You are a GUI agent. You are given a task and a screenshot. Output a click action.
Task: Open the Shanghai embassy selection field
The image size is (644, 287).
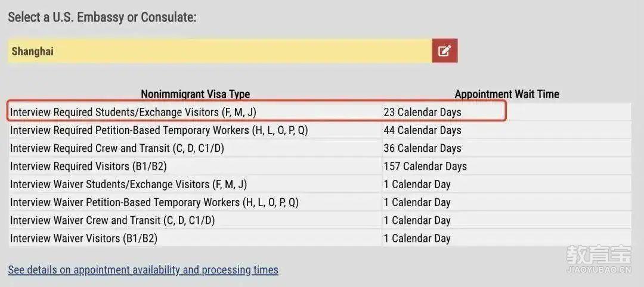(x=219, y=51)
